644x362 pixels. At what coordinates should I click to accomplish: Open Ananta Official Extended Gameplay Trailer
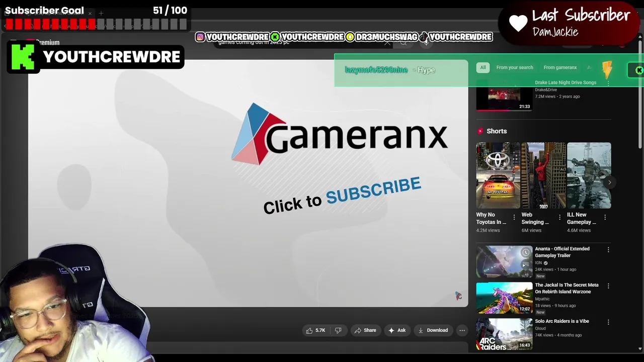point(562,252)
